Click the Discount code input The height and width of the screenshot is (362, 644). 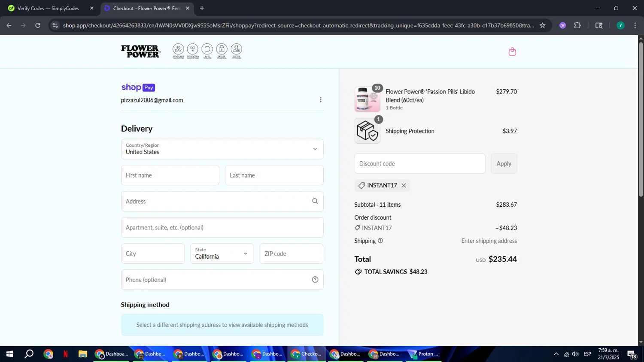[x=420, y=163]
